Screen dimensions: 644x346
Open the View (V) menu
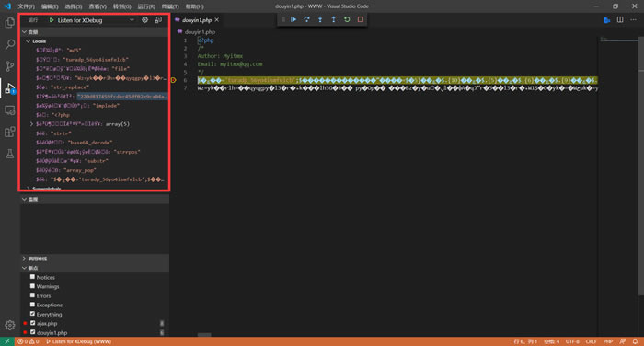click(98, 6)
